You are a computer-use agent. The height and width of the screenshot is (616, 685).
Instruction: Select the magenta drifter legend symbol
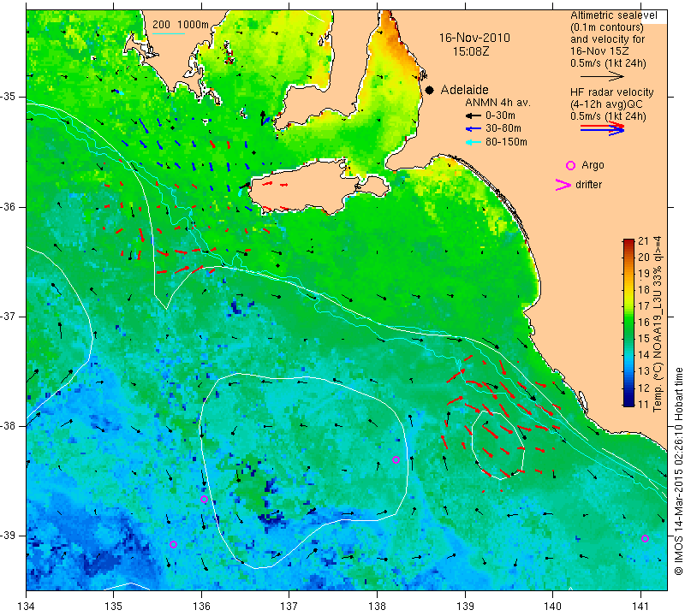tap(563, 185)
